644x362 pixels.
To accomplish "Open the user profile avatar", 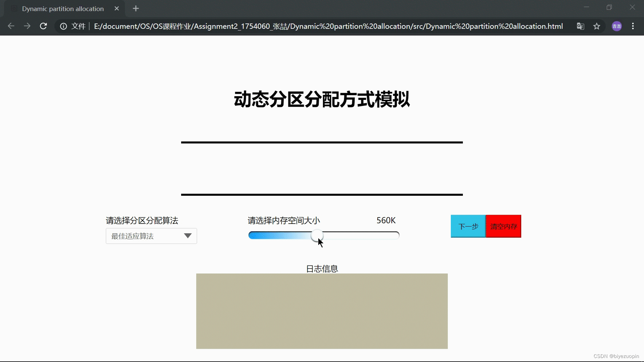I will (616, 26).
